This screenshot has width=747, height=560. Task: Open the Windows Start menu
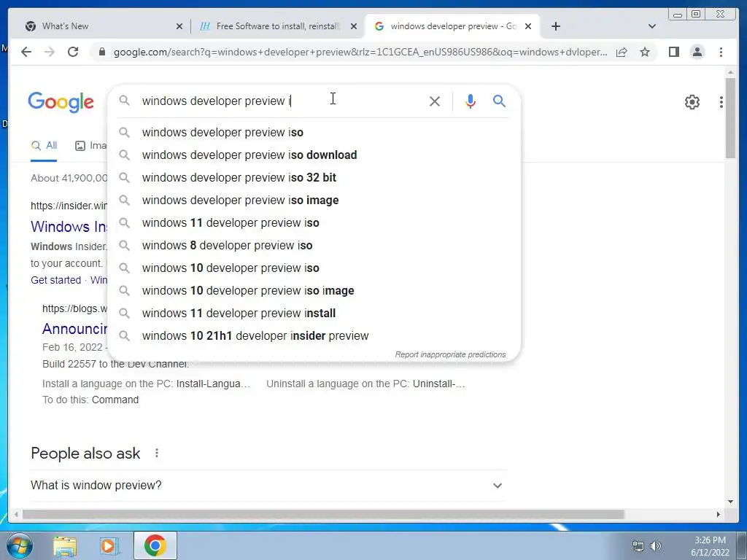(20, 545)
